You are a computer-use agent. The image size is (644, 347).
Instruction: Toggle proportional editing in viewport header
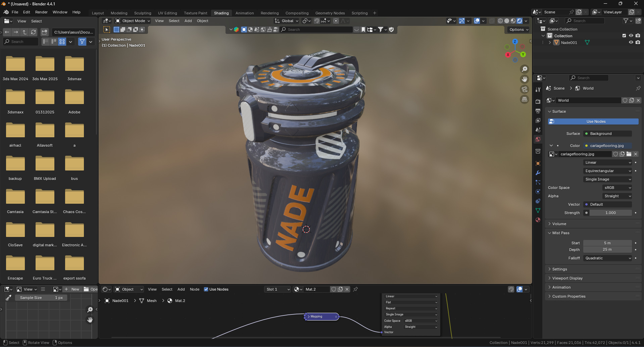(x=336, y=21)
